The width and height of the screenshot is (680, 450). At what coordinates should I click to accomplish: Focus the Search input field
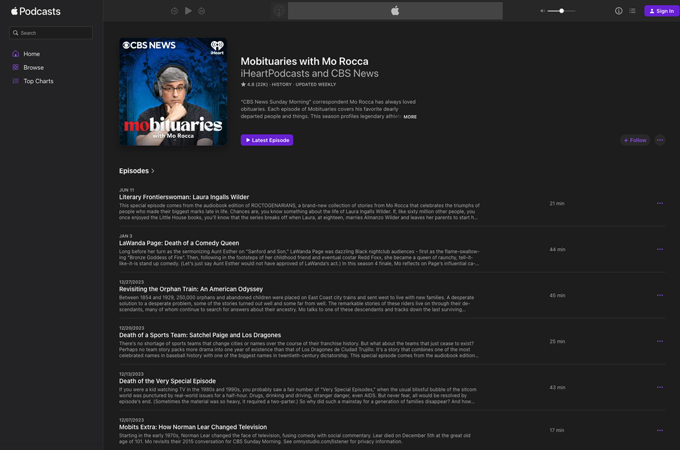coord(51,33)
